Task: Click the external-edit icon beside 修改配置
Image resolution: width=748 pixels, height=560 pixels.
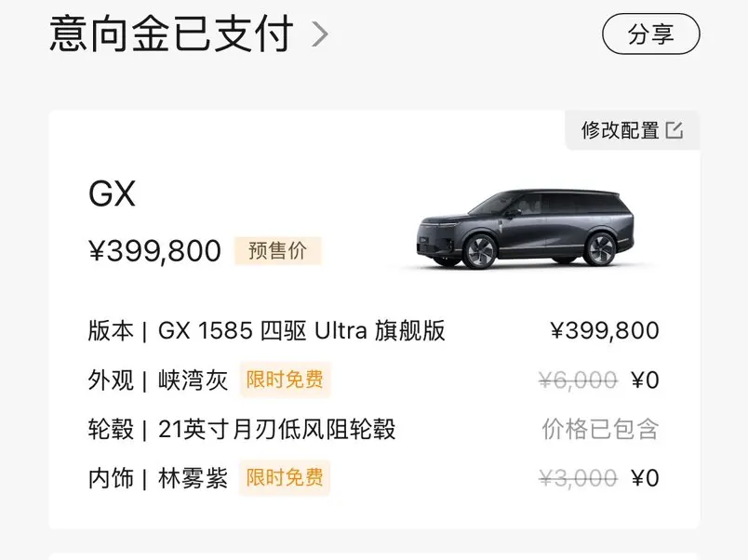Action: 675,130
